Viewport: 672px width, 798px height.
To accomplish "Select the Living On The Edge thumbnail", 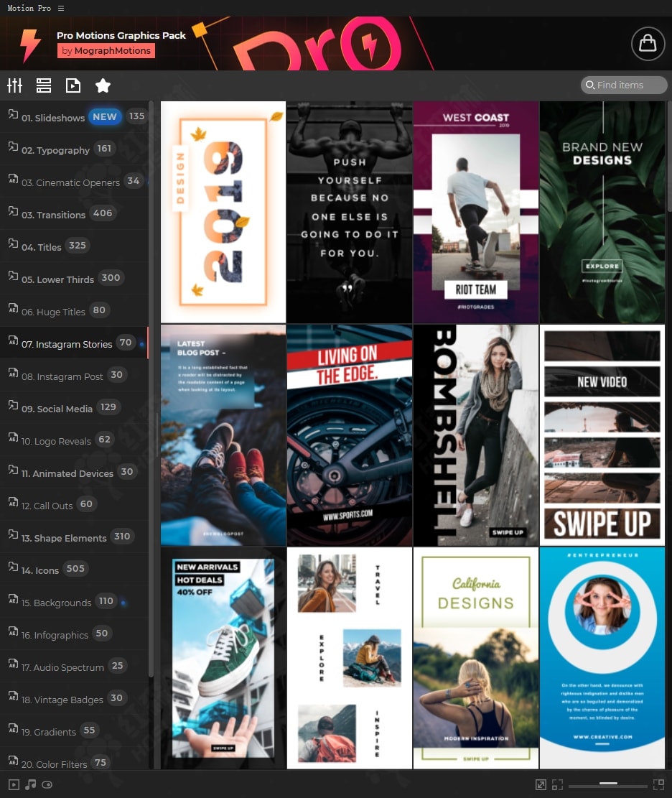I will click(350, 435).
